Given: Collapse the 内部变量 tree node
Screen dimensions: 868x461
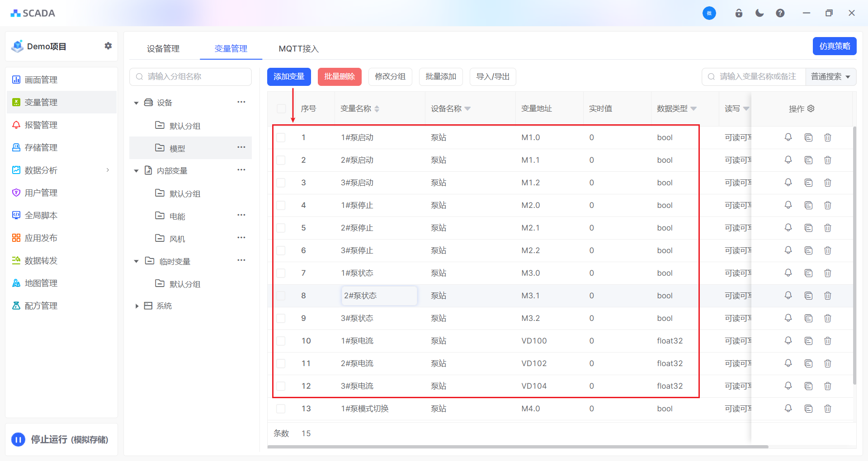Looking at the screenshot, I should (137, 171).
